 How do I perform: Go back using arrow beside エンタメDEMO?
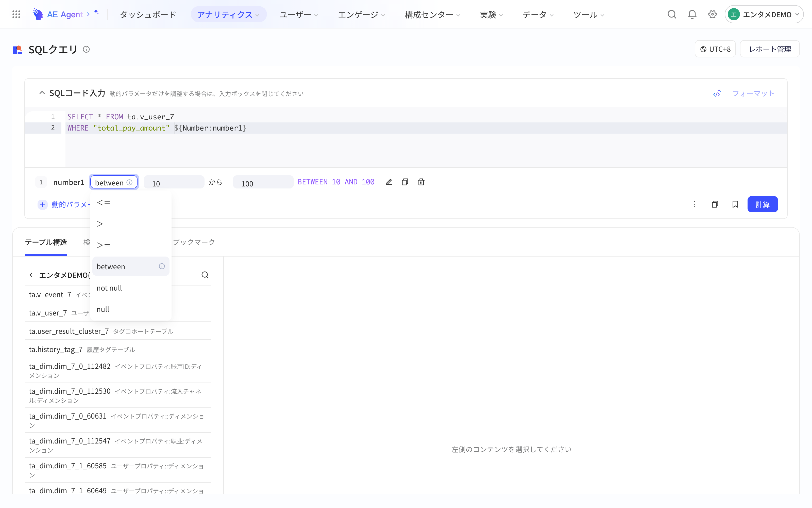click(31, 275)
